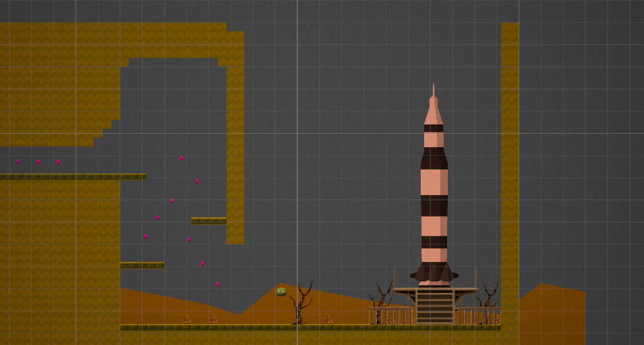The width and height of the screenshot is (644, 345).
Task: Click the long mossy ledge under three gems
Action: [73, 176]
